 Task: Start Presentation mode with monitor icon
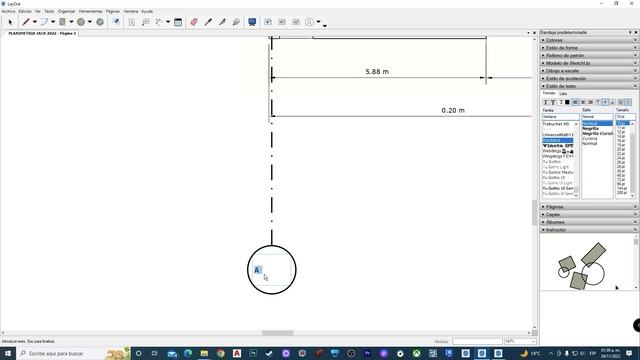coord(252,22)
